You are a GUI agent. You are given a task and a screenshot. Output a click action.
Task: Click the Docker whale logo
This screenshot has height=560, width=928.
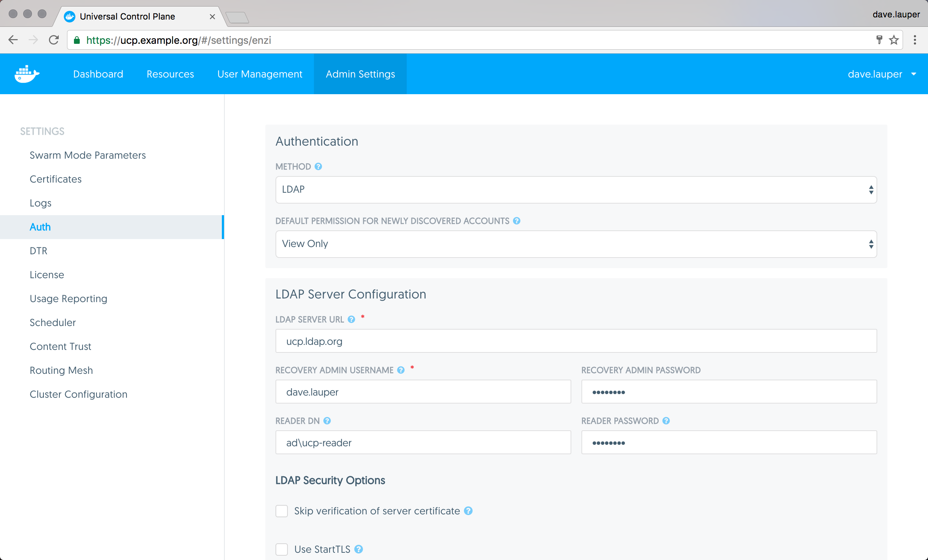coord(27,74)
